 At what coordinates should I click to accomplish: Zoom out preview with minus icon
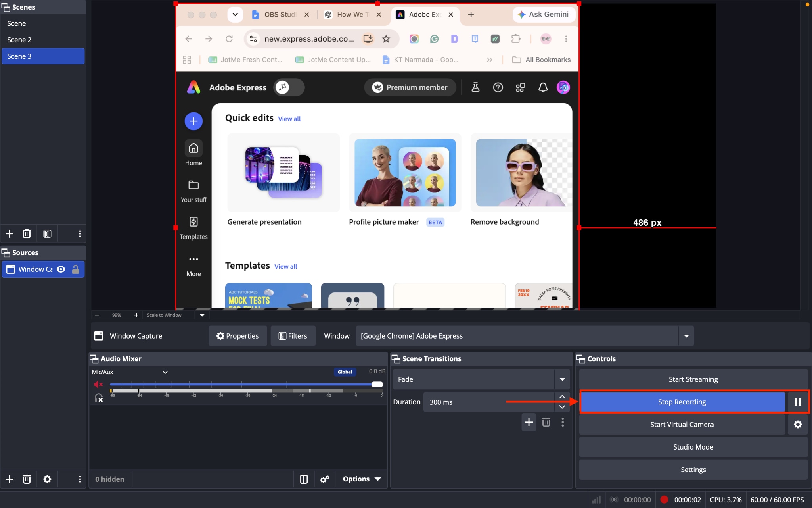click(97, 315)
